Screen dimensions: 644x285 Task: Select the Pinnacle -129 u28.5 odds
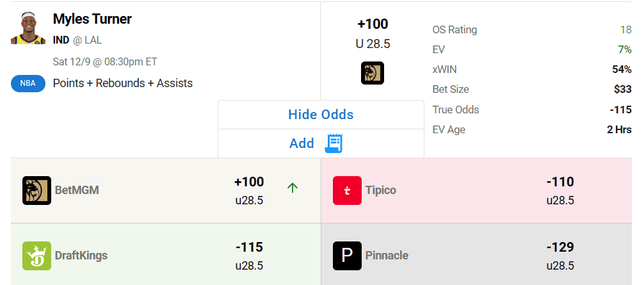click(560, 256)
